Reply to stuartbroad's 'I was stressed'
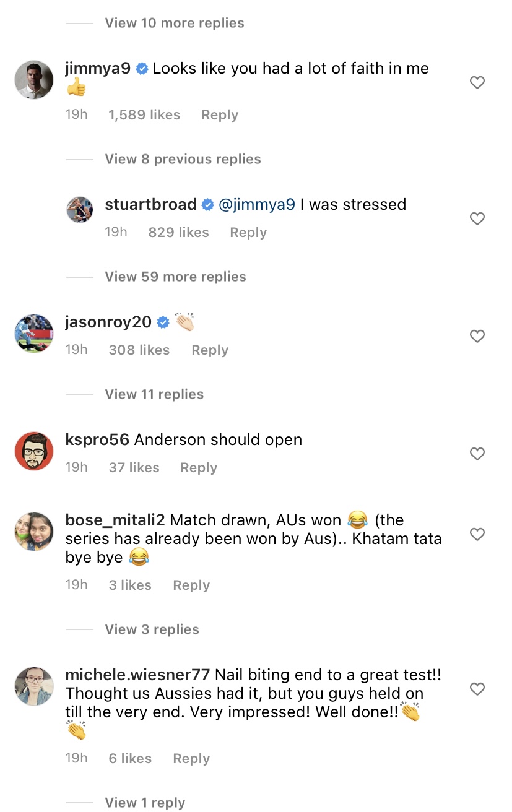 (248, 233)
